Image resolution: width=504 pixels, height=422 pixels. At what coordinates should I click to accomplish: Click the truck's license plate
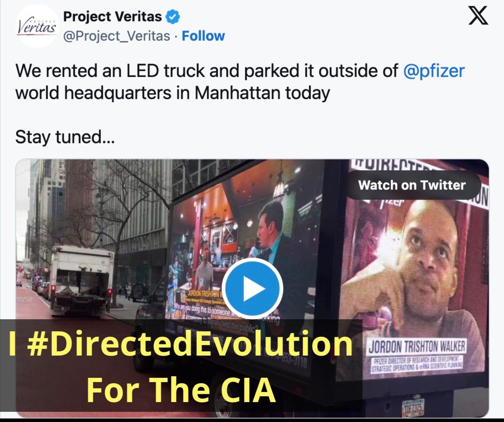click(413, 408)
